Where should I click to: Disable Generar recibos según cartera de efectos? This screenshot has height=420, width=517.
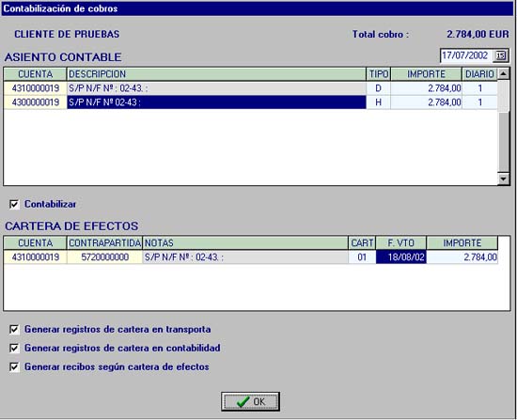point(14,367)
